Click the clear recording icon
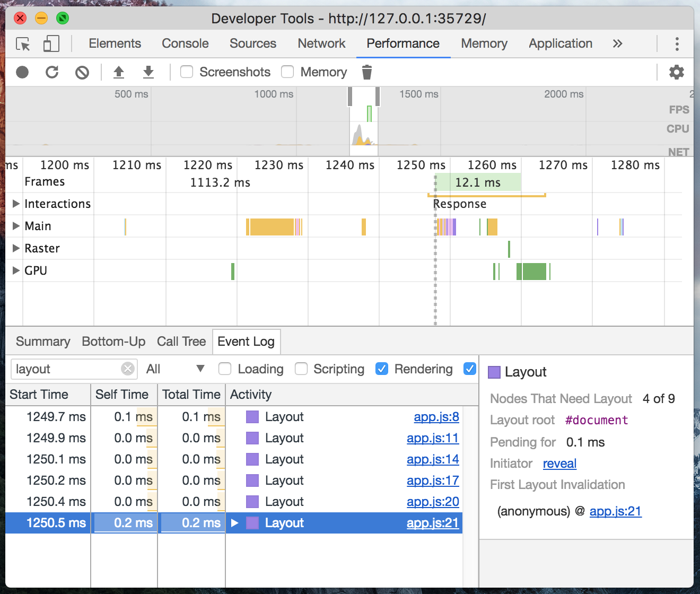Viewport: 700px width, 594px height. tap(82, 72)
